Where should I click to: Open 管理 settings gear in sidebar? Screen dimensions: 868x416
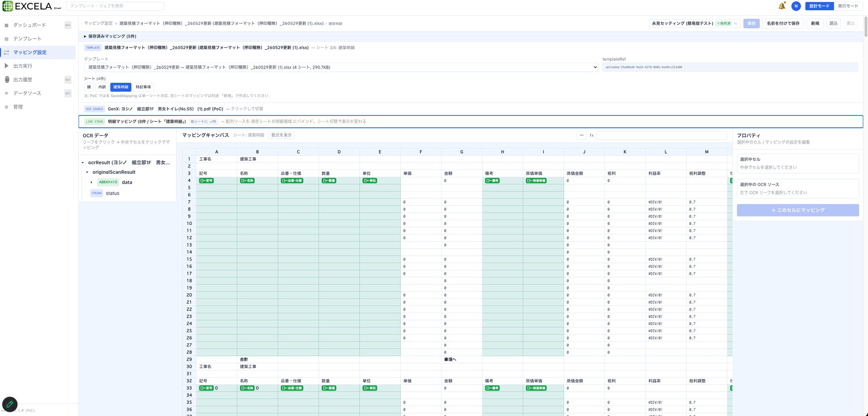[x=6, y=107]
